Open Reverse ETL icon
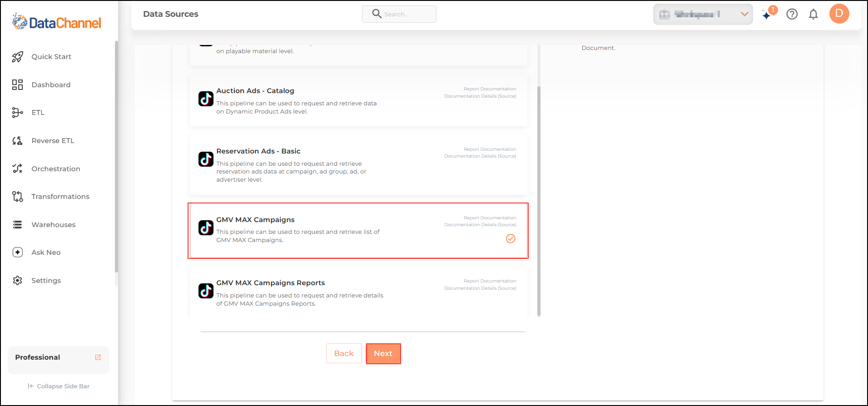The width and height of the screenshot is (868, 406). (17, 141)
